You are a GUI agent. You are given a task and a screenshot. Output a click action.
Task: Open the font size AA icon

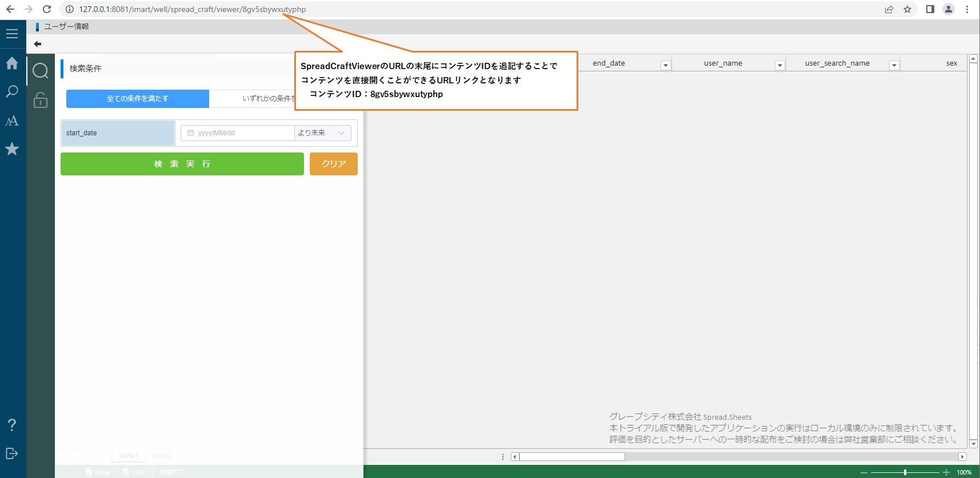tap(12, 120)
